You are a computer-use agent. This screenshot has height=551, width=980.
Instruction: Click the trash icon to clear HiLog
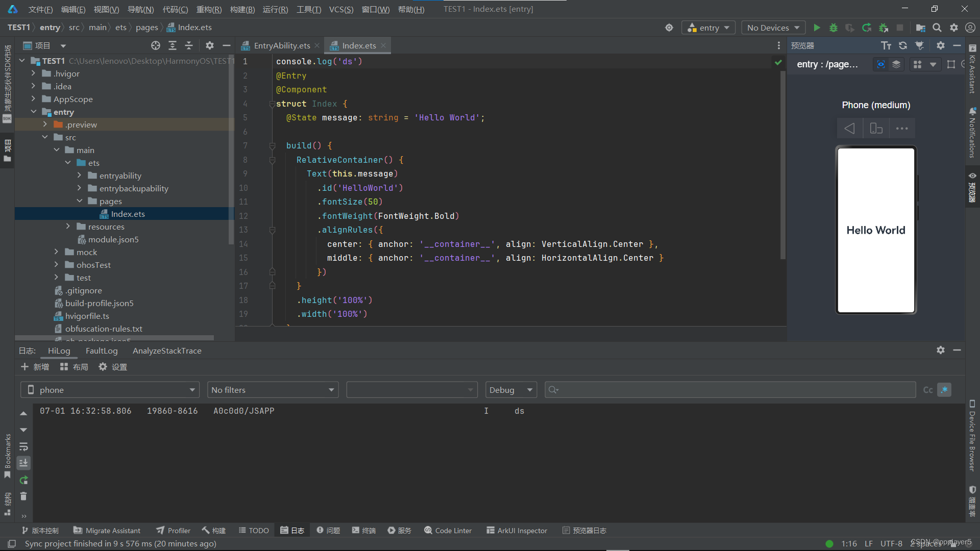[23, 496]
